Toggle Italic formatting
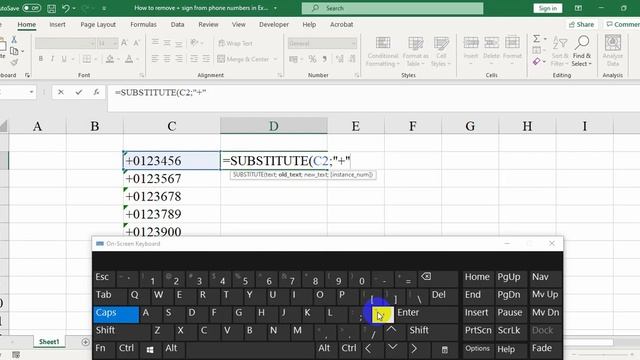The image size is (640, 360). pyautogui.click(x=52, y=59)
